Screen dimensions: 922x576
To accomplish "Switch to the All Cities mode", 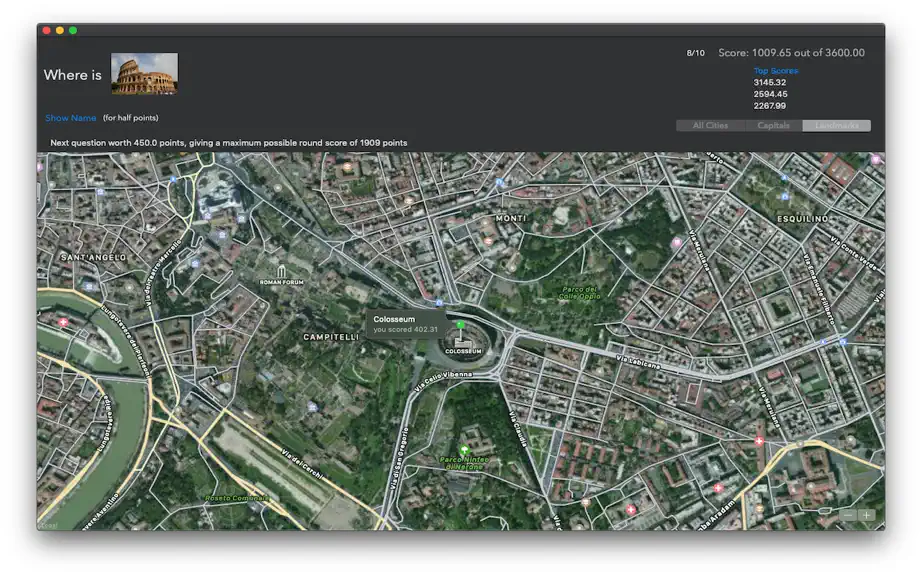I will [x=710, y=125].
